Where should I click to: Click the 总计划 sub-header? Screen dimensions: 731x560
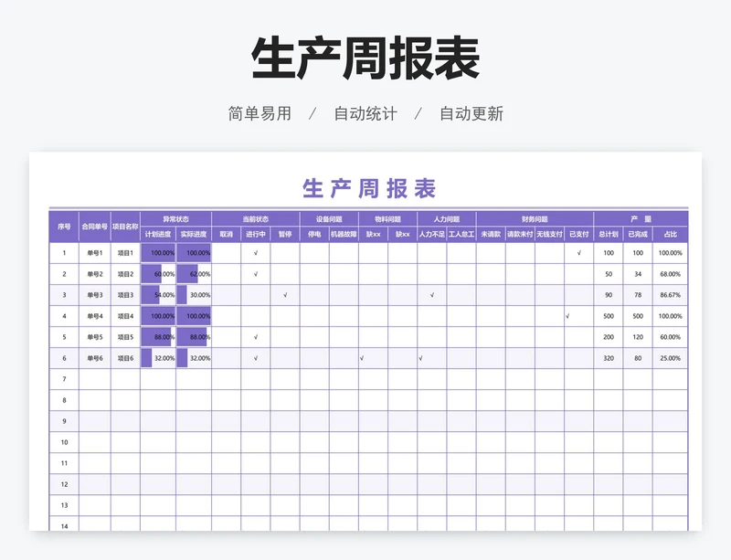coord(608,234)
